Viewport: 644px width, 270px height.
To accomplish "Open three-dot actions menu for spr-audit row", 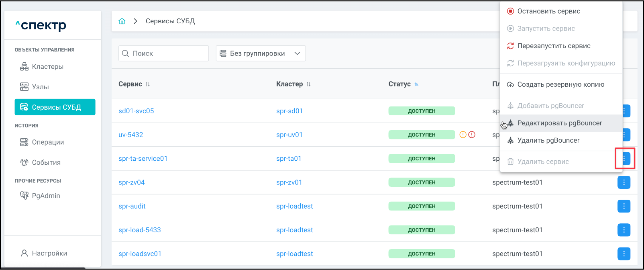I will click(x=624, y=206).
